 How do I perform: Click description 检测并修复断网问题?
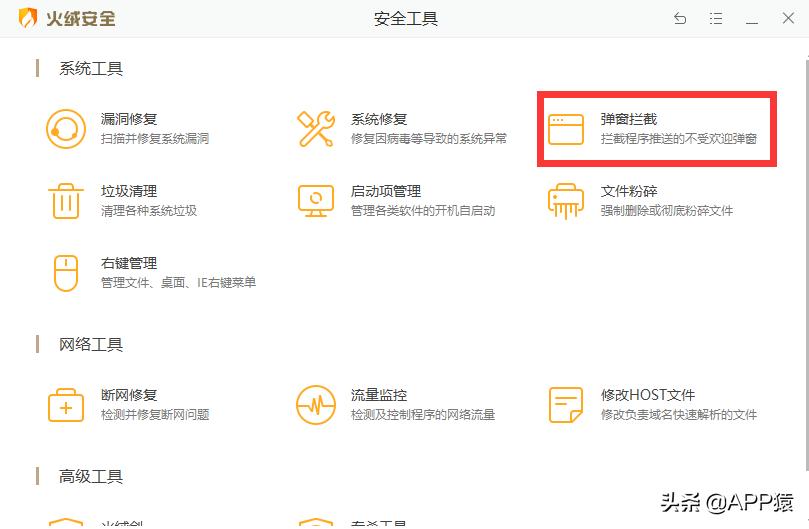[155, 414]
